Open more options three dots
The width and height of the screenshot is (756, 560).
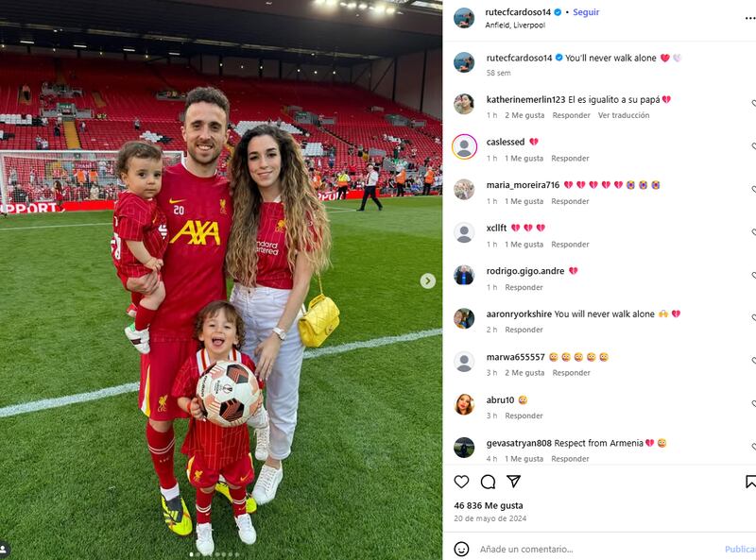(x=750, y=18)
